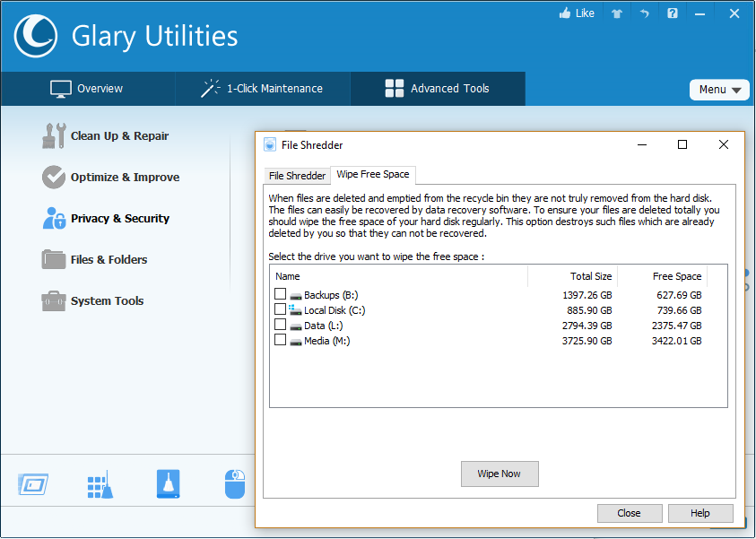Click free space 627.69 GB
This screenshot has width=756, height=539.
pos(679,295)
